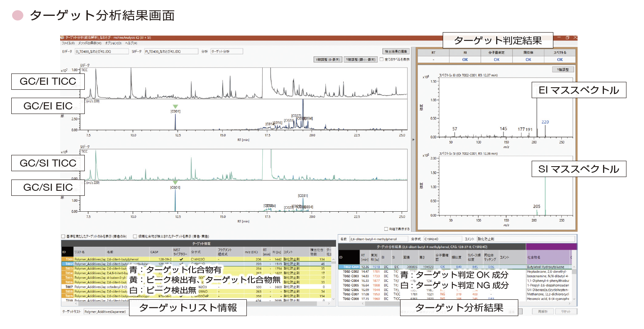Select highlighted target row T002
Viewport: 644px width, 329px height.
[196, 264]
